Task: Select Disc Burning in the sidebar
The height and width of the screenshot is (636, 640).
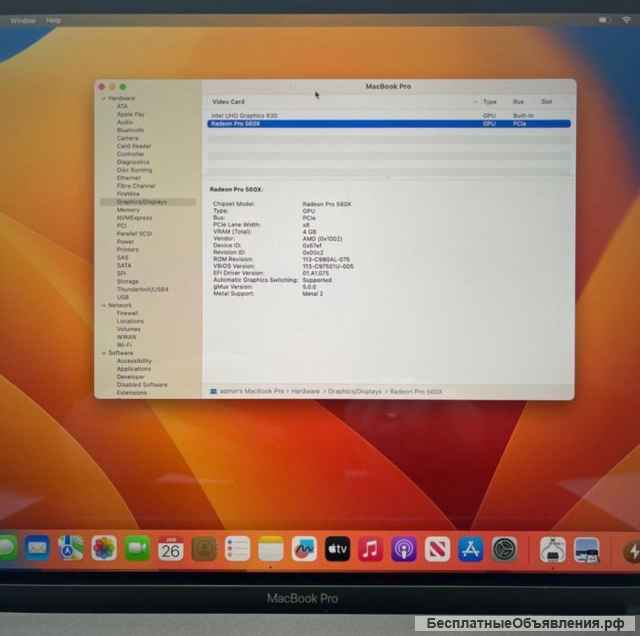Action: [134, 170]
